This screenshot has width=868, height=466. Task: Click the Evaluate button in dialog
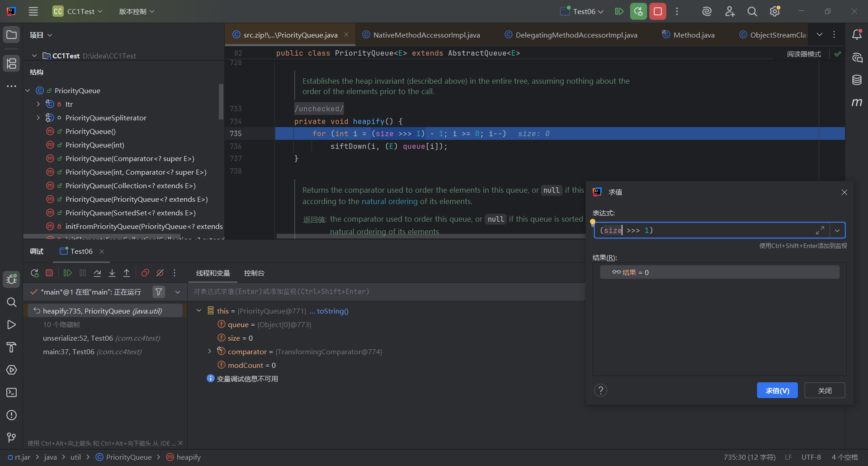click(778, 390)
